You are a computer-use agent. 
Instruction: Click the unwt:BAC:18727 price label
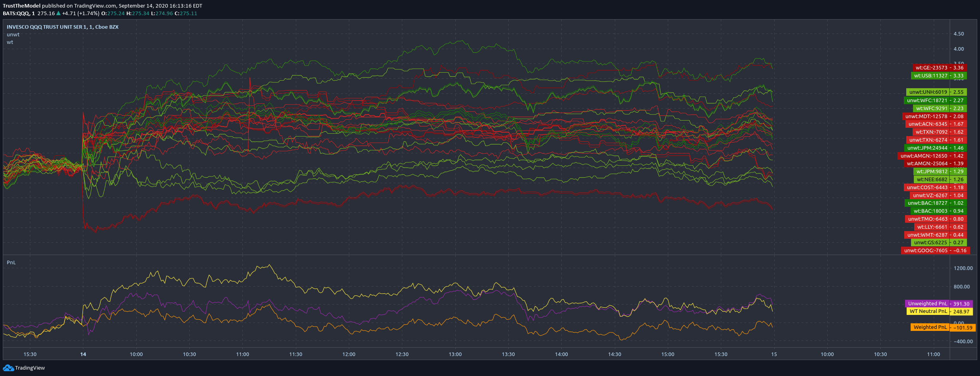coord(936,203)
